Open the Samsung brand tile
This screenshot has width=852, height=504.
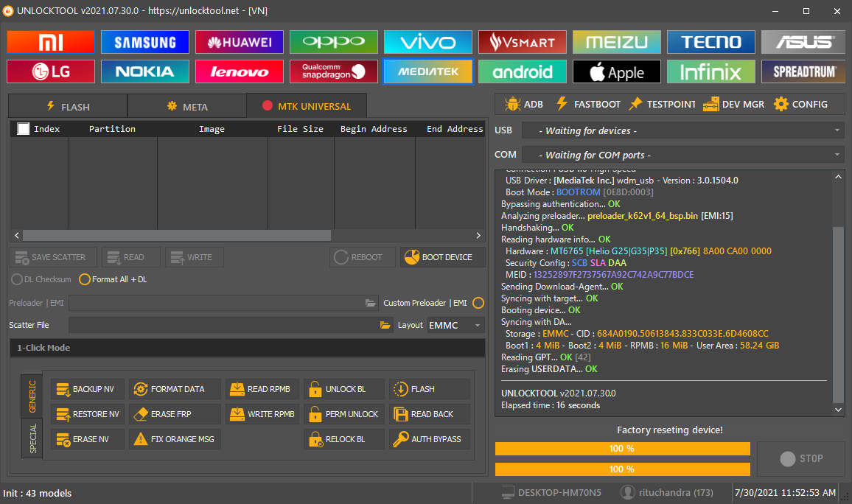(x=145, y=42)
